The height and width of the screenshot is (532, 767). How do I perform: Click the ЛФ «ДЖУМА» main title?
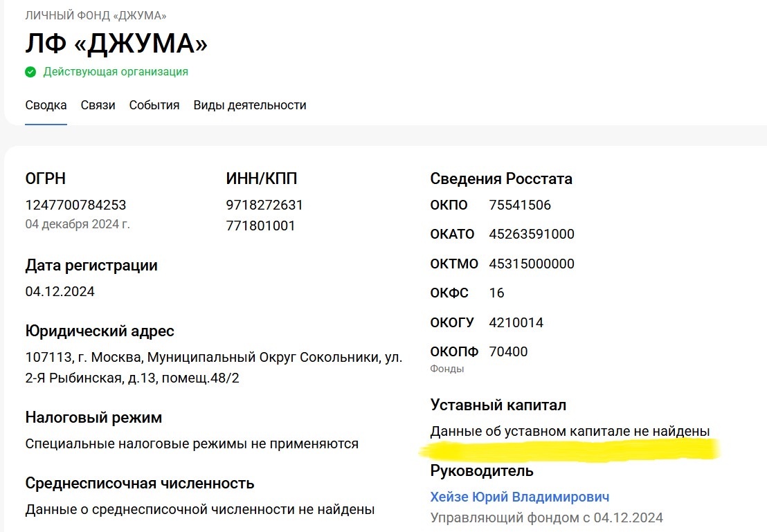tap(116, 43)
